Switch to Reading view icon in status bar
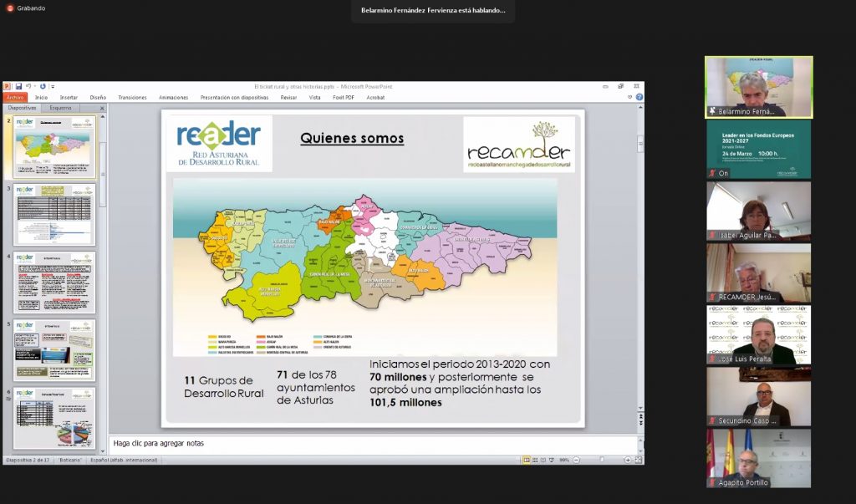Image resolution: width=856 pixels, height=504 pixels. pos(542,460)
